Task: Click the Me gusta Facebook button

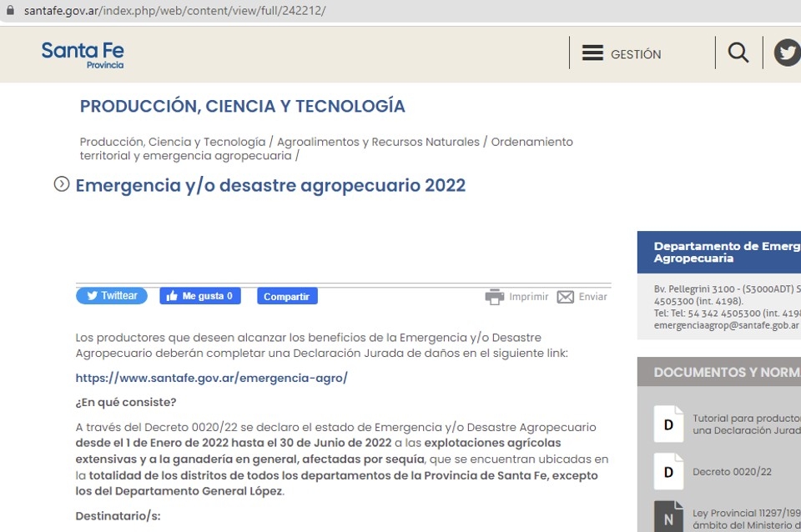Action: (200, 296)
